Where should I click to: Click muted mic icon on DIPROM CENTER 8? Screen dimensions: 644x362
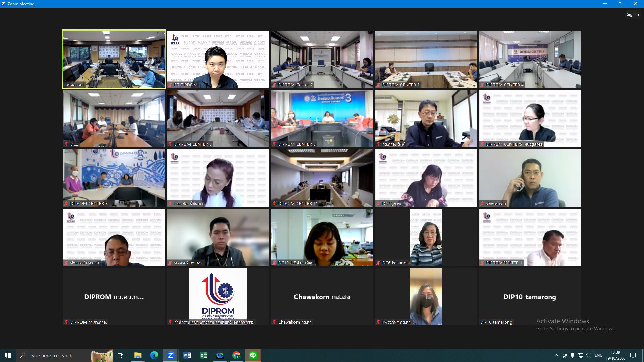pyautogui.click(x=66, y=204)
